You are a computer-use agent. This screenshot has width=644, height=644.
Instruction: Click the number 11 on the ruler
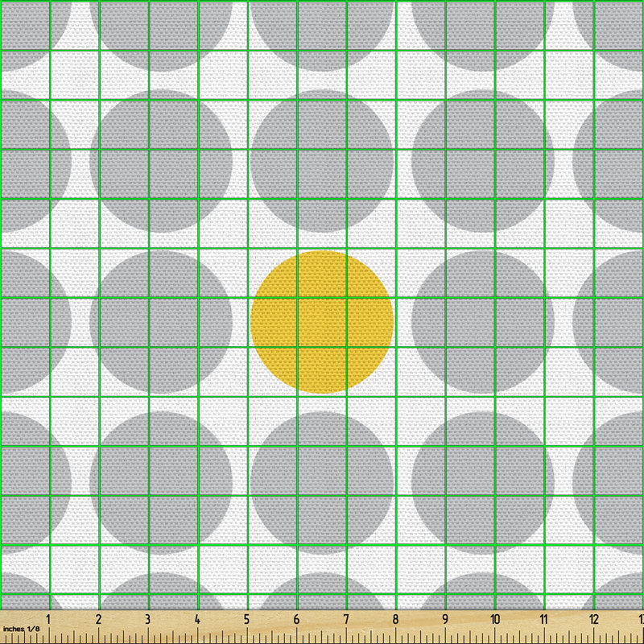544,619
